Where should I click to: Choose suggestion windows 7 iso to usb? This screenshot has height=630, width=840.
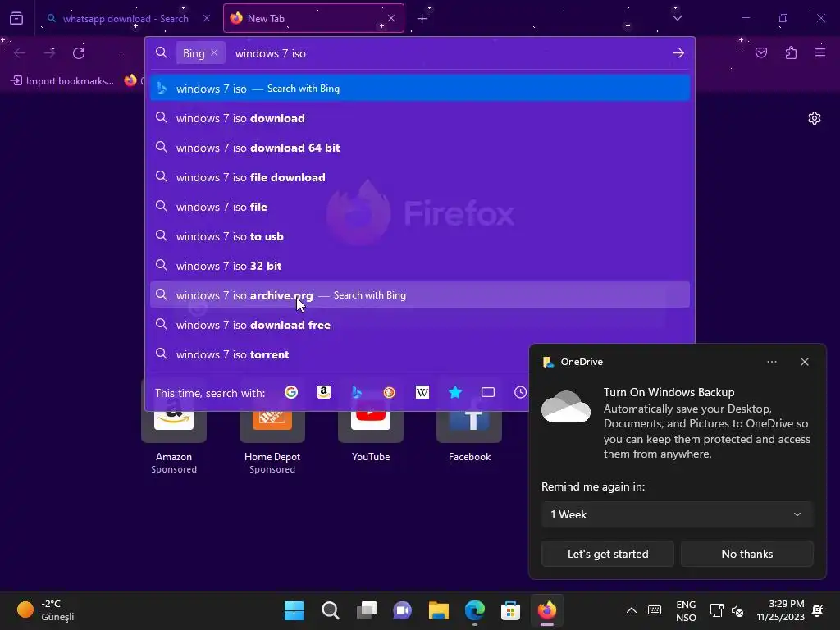pyautogui.click(x=420, y=236)
